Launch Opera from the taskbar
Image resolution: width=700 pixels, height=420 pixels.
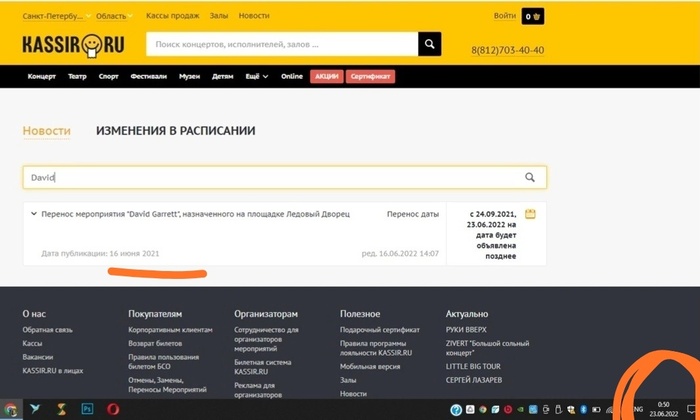point(113,409)
